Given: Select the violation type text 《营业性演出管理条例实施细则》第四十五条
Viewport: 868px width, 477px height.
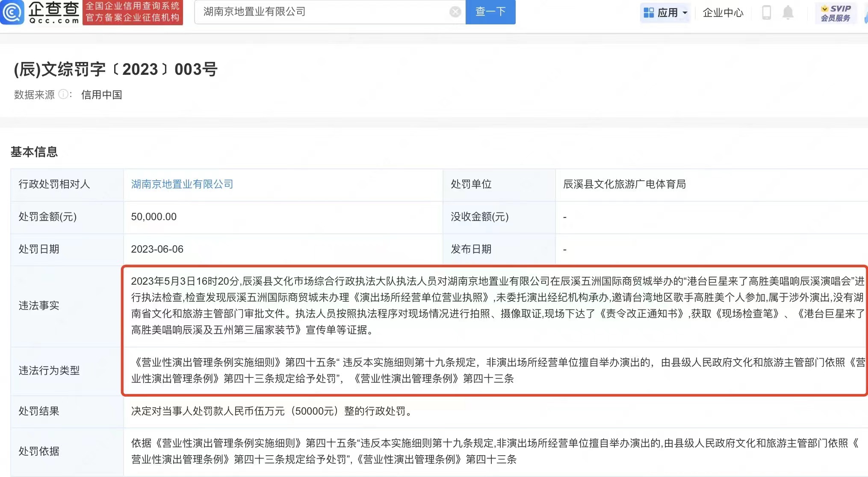Looking at the screenshot, I should coord(498,371).
